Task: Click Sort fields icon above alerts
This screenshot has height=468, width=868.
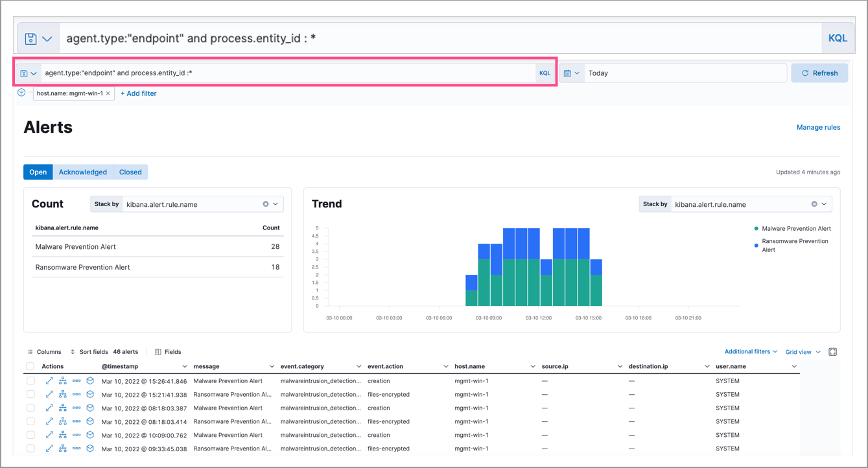Action: (71, 351)
